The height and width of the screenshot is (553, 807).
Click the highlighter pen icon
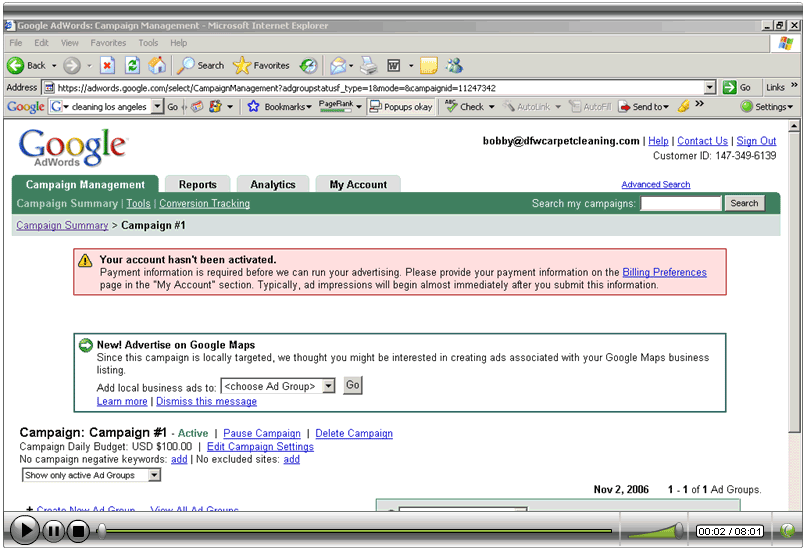[x=683, y=106]
